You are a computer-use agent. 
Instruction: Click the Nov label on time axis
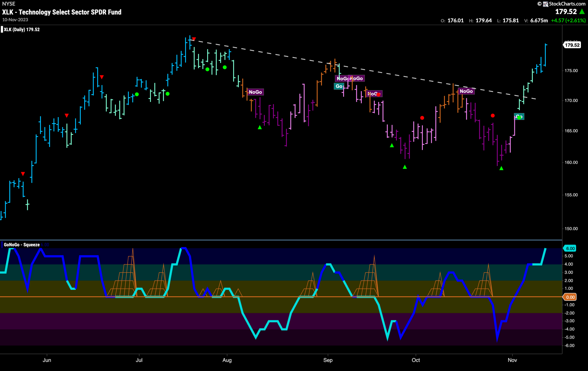click(512, 360)
